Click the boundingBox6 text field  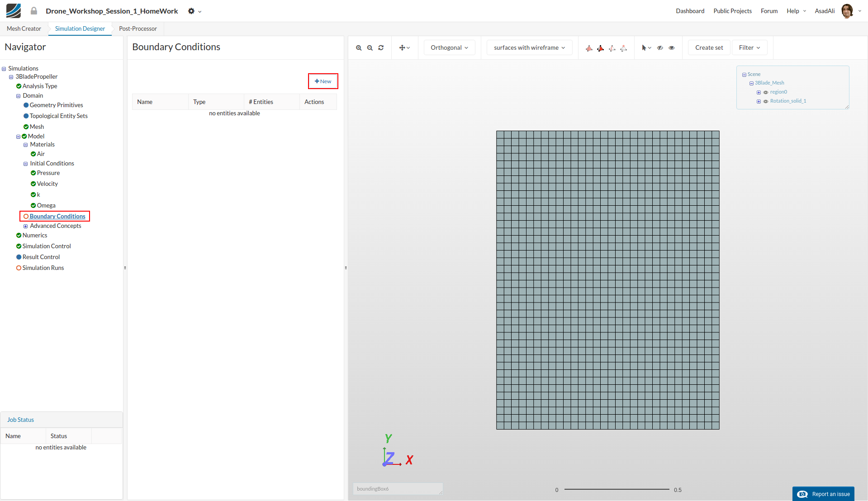pos(398,489)
